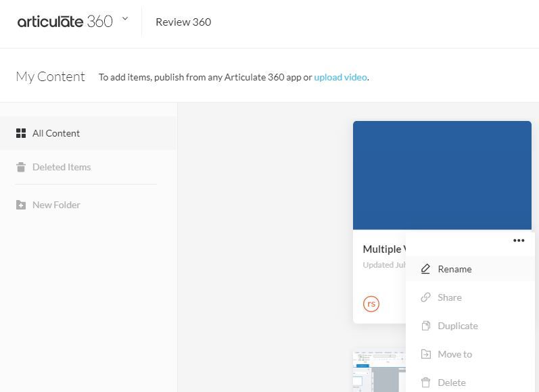Click the Share link icon
The height and width of the screenshot is (392, 539).
425,297
